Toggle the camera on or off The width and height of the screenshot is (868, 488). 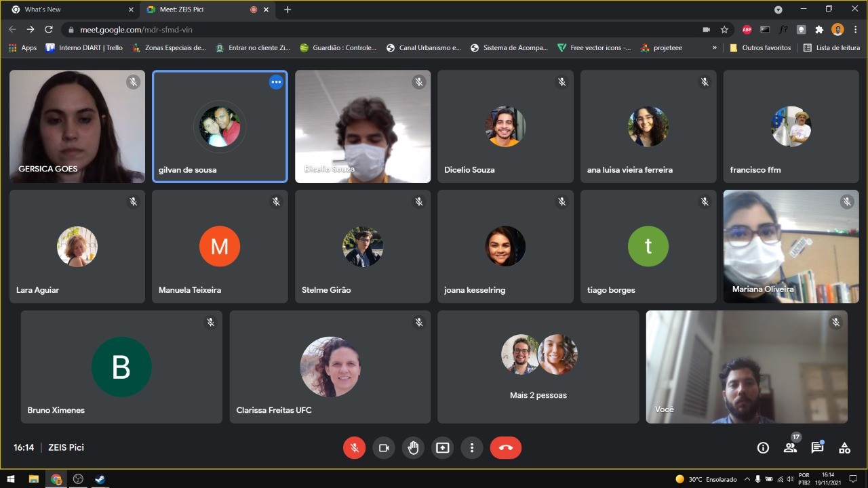point(383,448)
